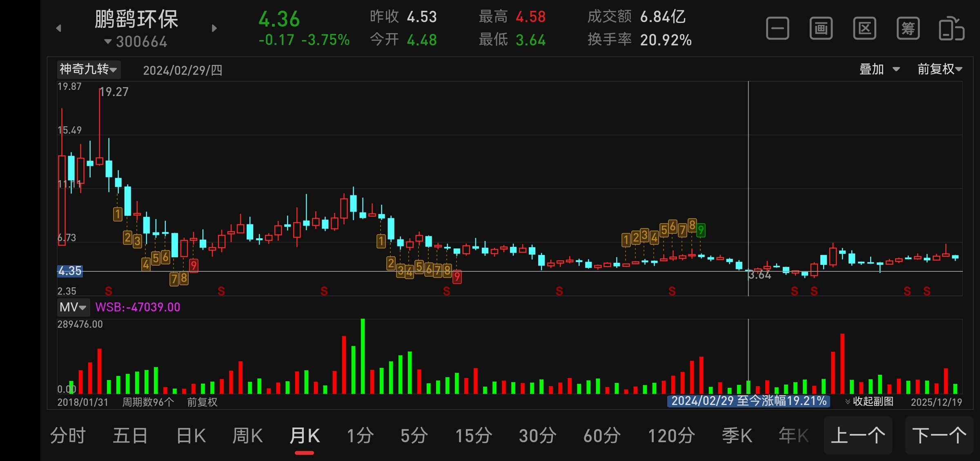Open the 画 drawing tool icon
The width and height of the screenshot is (980, 461).
(821, 29)
